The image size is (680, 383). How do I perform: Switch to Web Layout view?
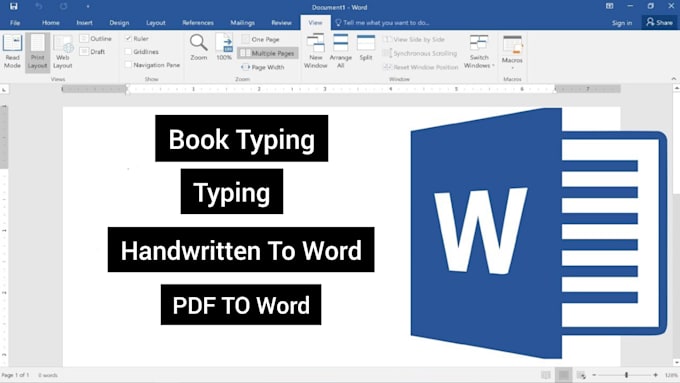coord(62,52)
